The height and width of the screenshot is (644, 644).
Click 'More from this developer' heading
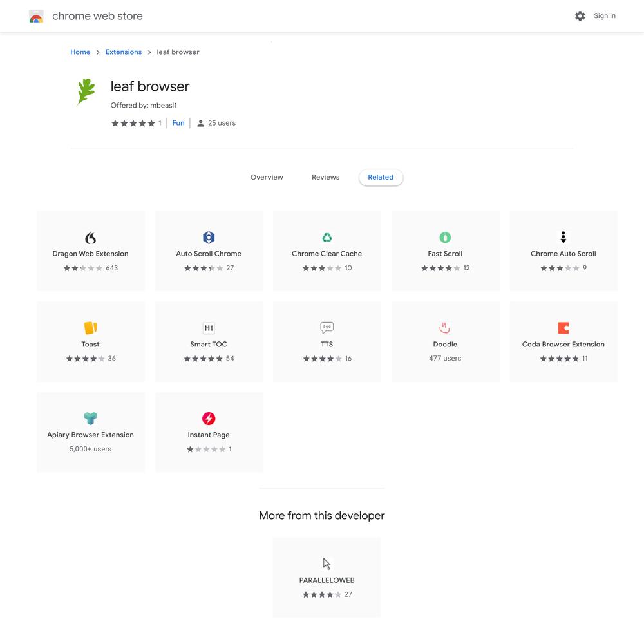[x=321, y=515]
